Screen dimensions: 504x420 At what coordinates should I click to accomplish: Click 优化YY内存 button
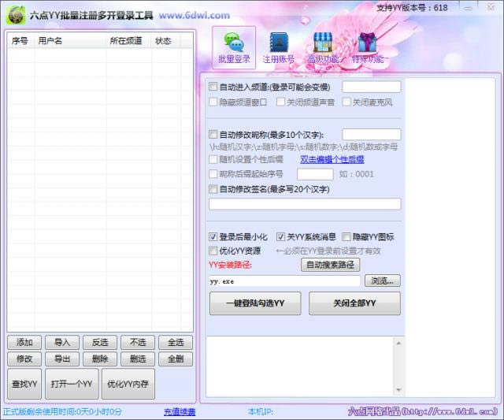pos(128,384)
